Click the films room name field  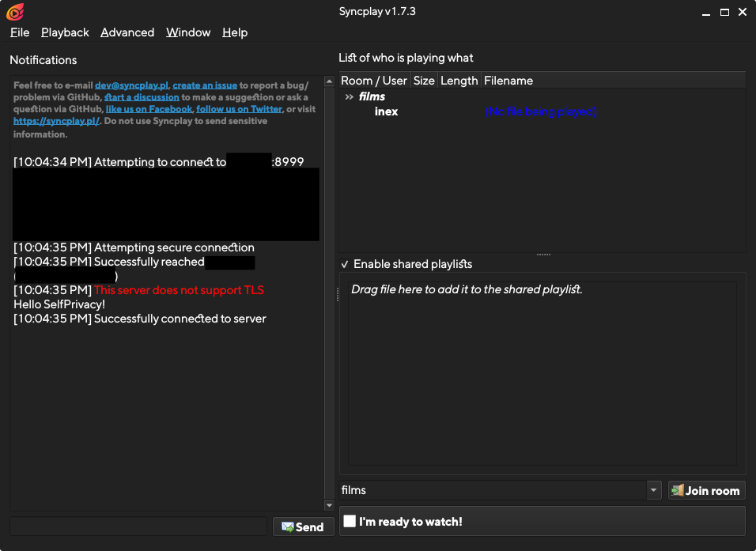[493, 490]
